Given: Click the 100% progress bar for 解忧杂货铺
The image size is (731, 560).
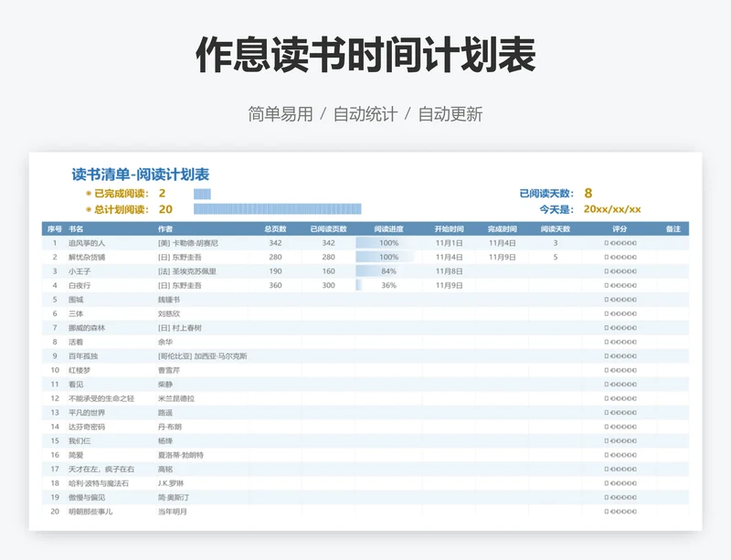Looking at the screenshot, I should pyautogui.click(x=385, y=258).
